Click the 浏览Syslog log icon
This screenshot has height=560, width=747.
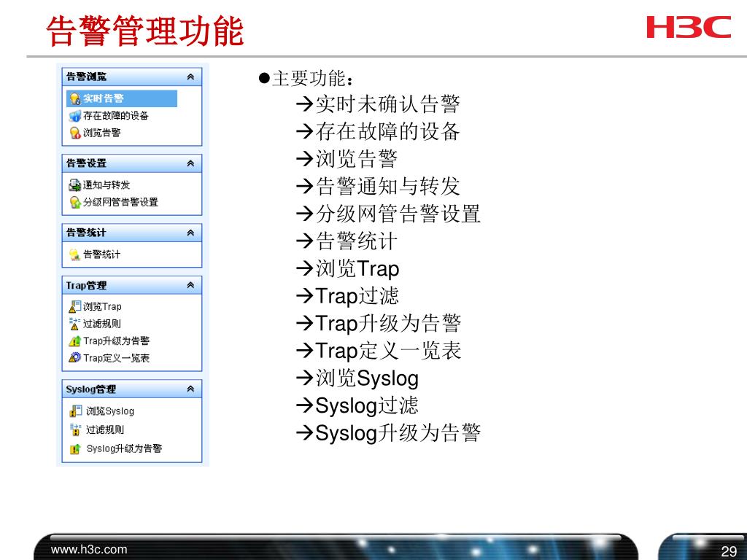[x=76, y=411]
